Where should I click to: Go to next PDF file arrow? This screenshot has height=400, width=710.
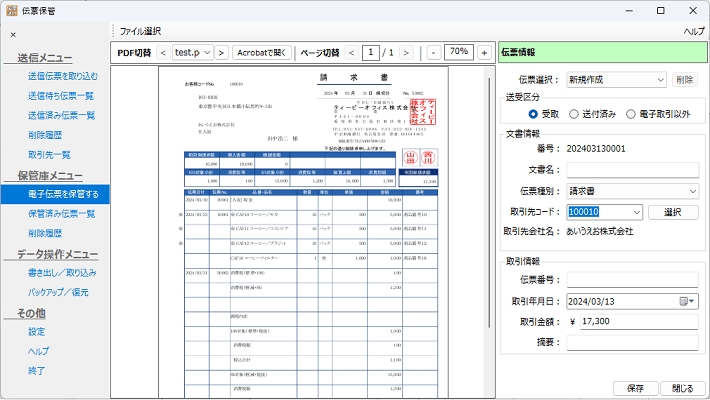coord(221,52)
